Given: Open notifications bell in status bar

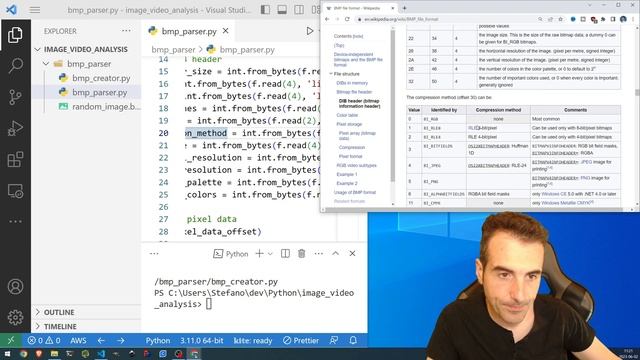Looking at the screenshot, I should 353,340.
